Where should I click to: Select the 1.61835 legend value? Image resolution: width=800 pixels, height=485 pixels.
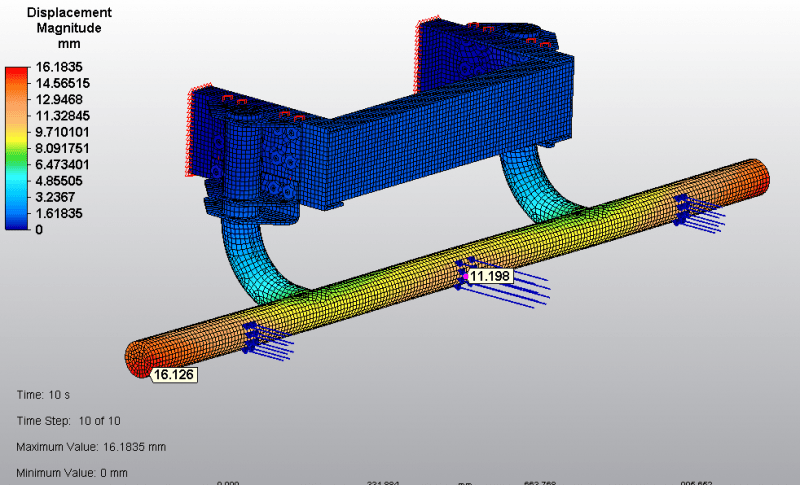(59, 213)
